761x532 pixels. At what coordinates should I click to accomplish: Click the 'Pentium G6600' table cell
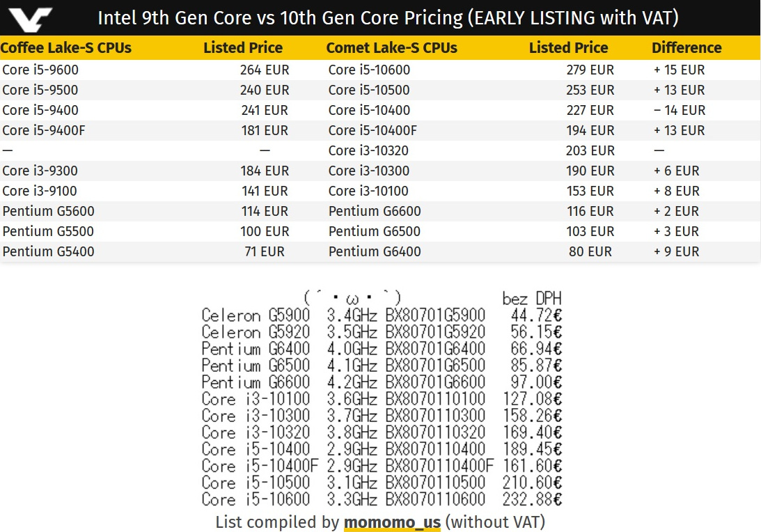(x=375, y=211)
